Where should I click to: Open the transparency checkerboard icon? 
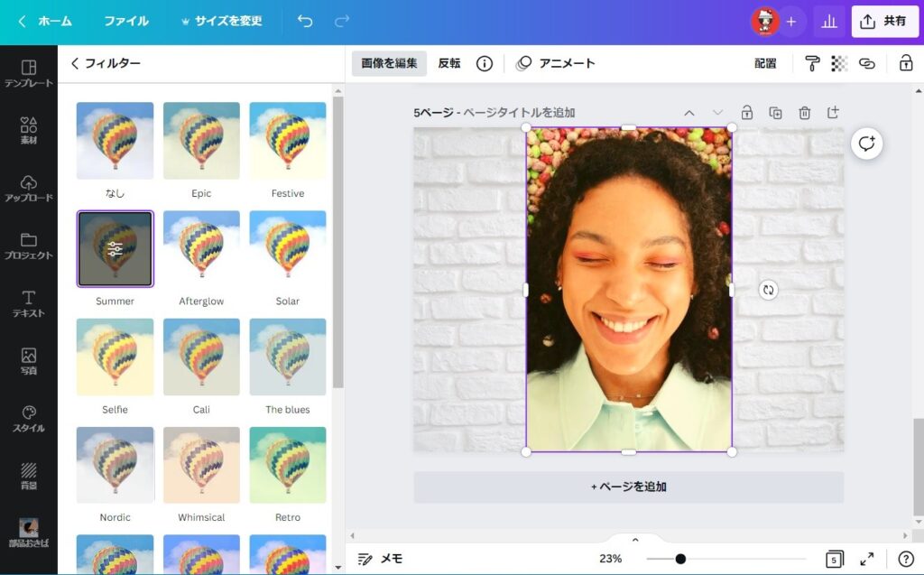(839, 63)
